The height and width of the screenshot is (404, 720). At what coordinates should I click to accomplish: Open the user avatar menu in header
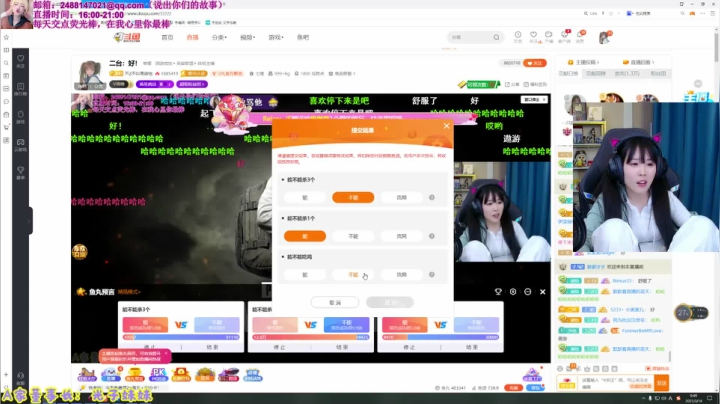(605, 37)
